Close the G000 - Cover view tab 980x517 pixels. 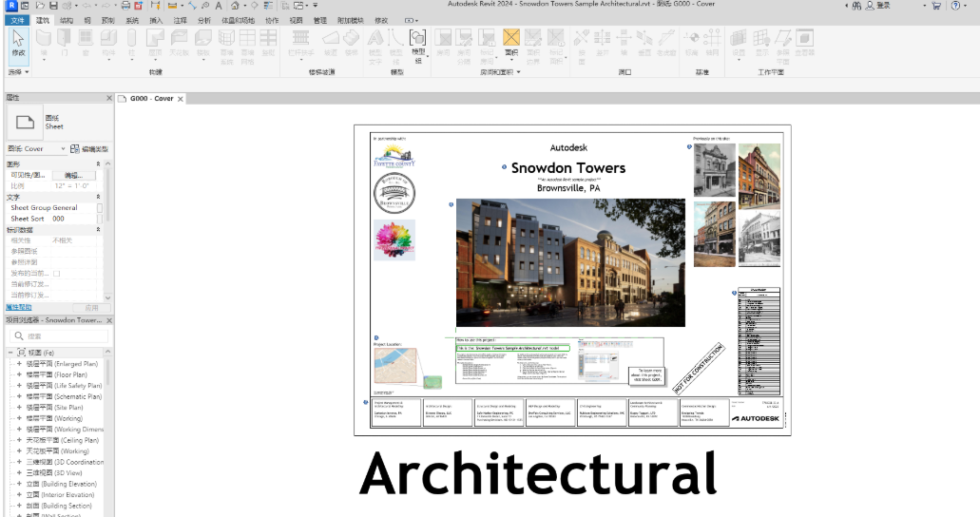point(180,99)
